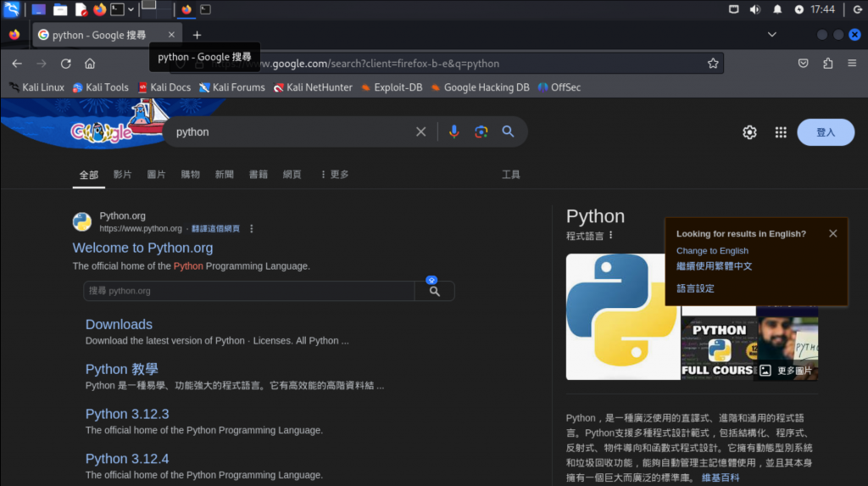Open the Firefox home page icon
Screen dimensions: 868x486
point(90,64)
